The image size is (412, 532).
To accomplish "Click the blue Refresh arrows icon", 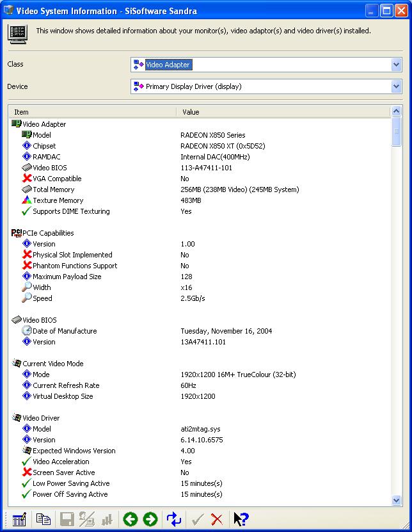I will point(174,519).
